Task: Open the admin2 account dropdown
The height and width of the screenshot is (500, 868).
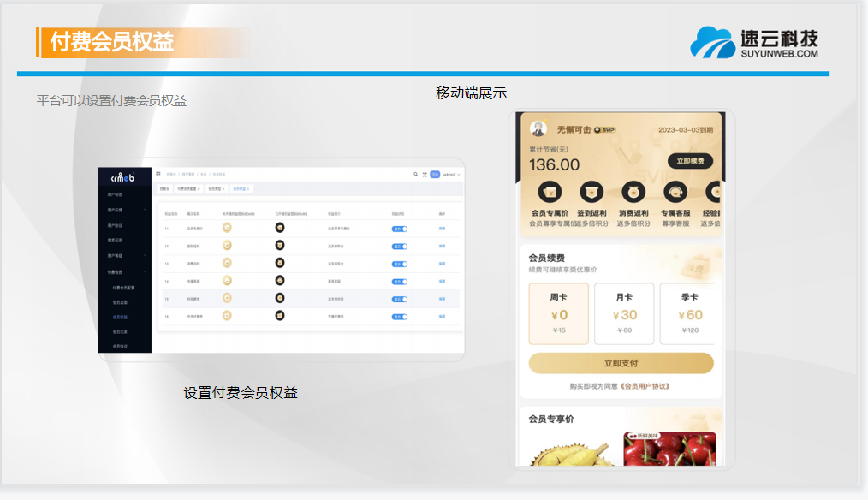Action: click(x=451, y=175)
